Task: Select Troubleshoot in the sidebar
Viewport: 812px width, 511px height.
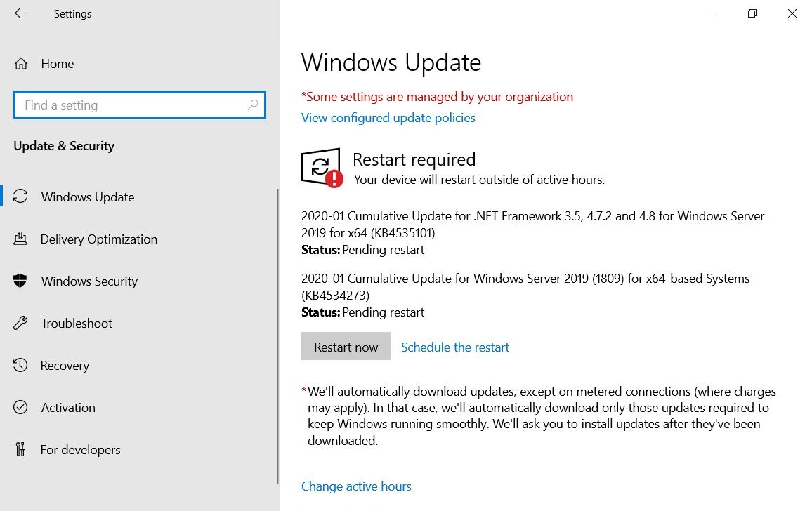Action: coord(77,324)
